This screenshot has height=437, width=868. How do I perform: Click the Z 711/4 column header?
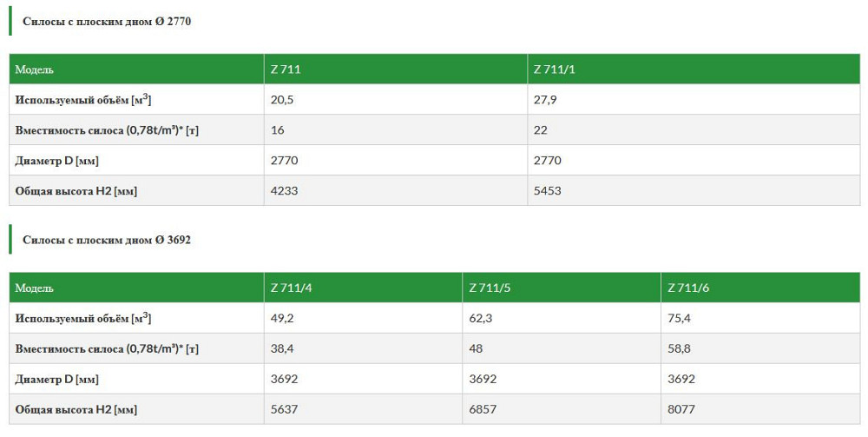pyautogui.click(x=291, y=288)
